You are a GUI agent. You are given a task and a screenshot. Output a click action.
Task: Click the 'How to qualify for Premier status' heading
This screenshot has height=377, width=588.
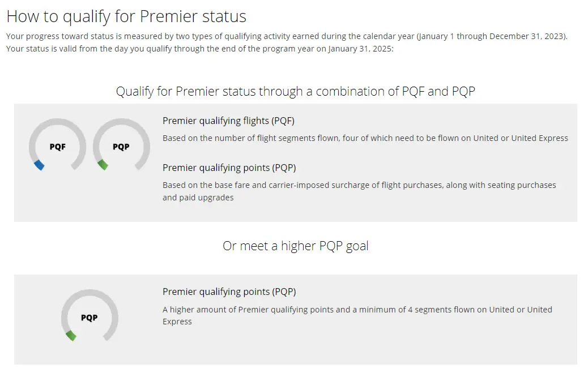(126, 16)
